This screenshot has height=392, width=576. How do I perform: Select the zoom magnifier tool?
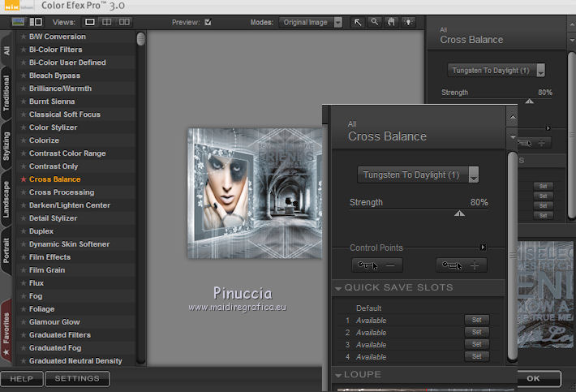point(375,22)
